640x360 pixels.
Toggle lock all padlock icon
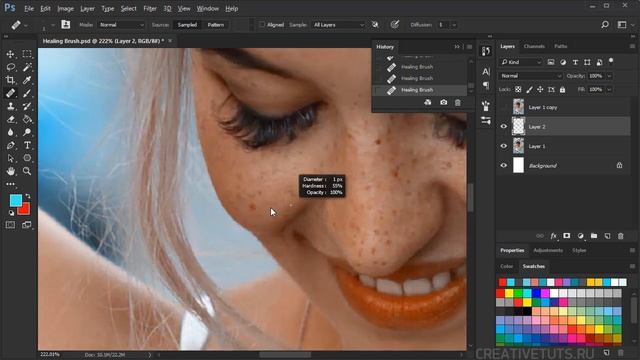[x=562, y=89]
